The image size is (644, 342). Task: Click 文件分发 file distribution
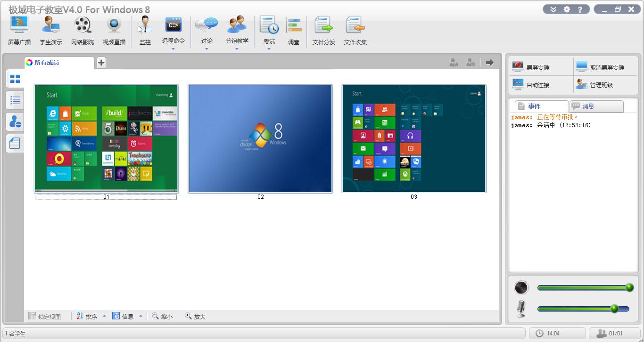pos(324,31)
